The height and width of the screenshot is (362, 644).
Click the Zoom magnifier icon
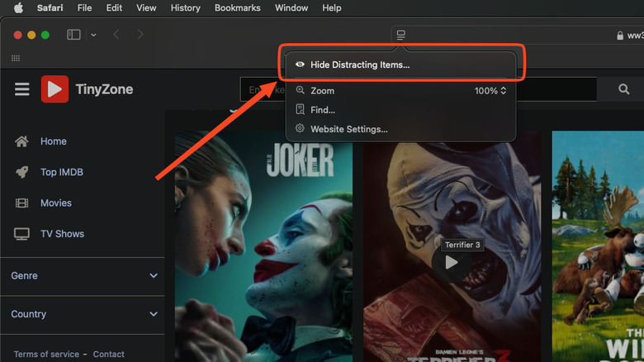[x=301, y=90]
